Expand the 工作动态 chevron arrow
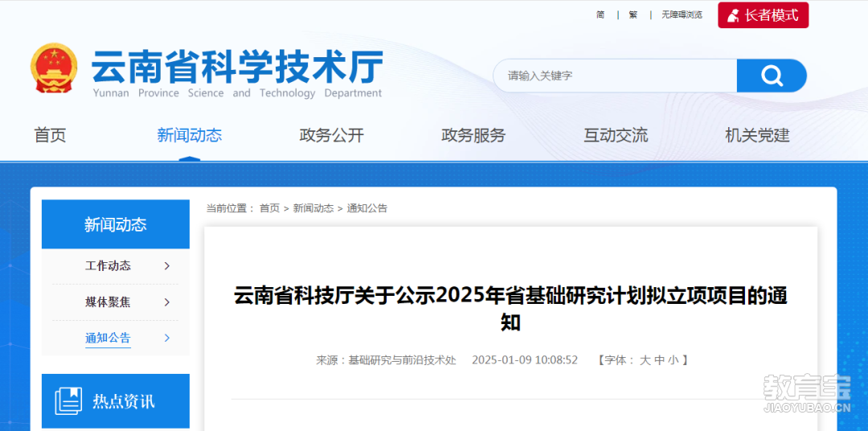868x431 pixels. point(166,266)
